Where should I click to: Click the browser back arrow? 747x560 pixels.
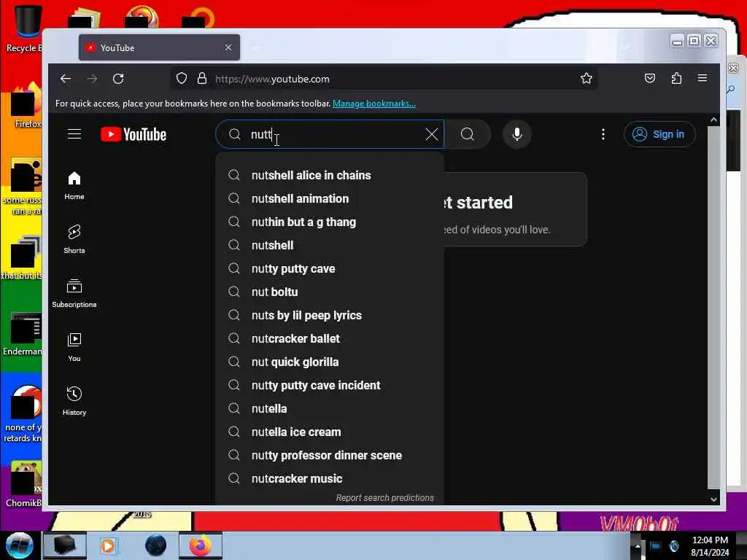pyautogui.click(x=65, y=79)
